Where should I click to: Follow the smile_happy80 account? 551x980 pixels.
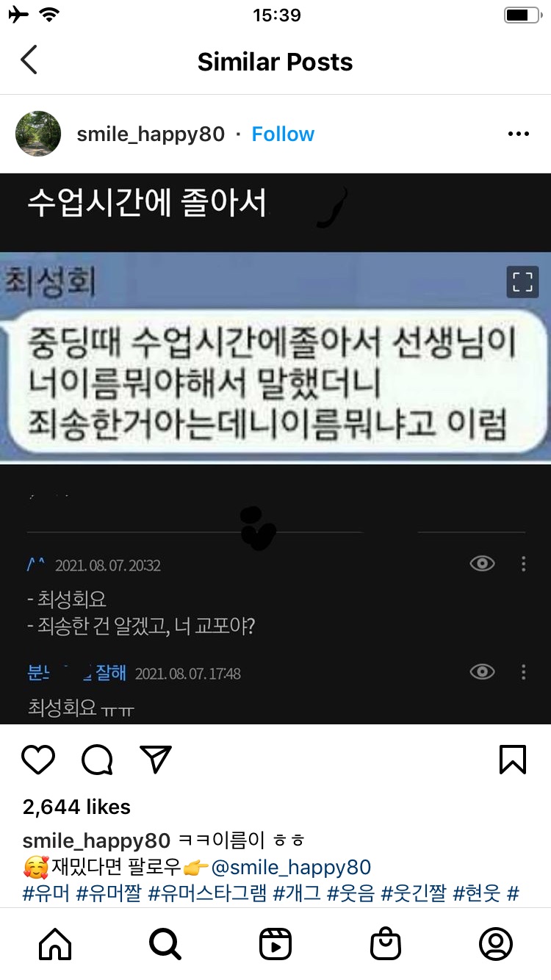283,134
